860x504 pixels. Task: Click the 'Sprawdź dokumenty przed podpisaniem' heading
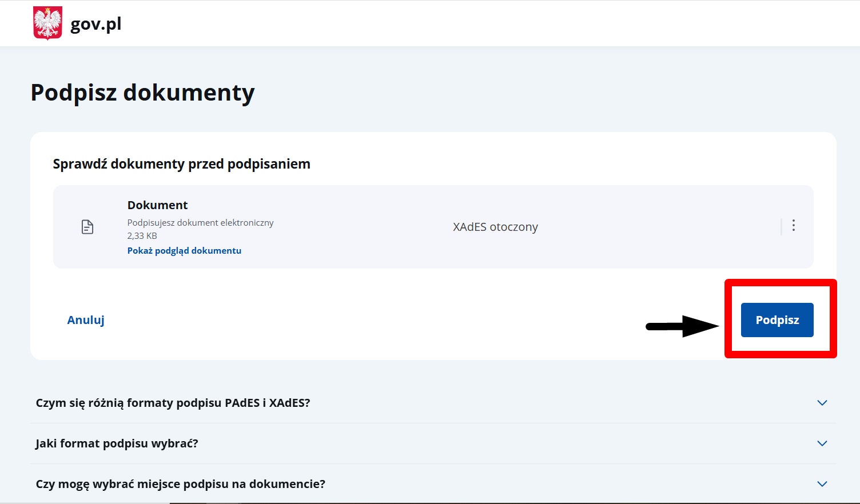point(181,164)
